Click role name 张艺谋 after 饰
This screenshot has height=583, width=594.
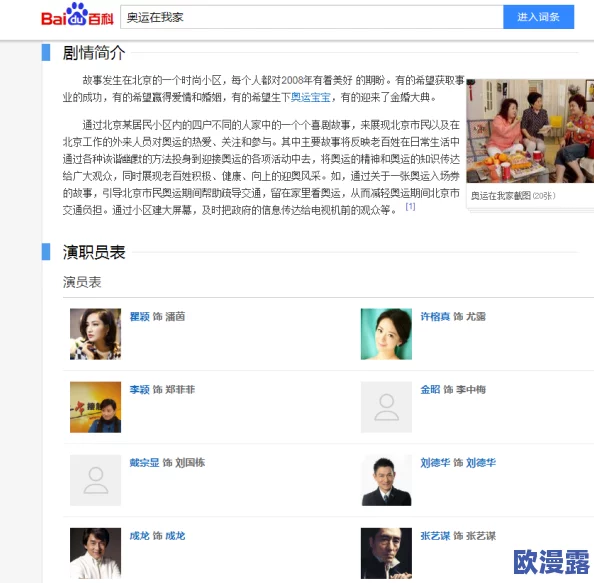pos(481,536)
